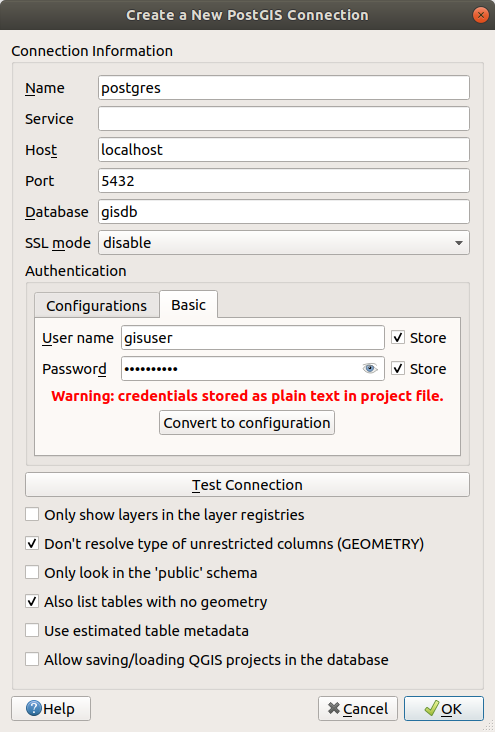
Task: Click the Test Connection button
Action: [x=248, y=485]
